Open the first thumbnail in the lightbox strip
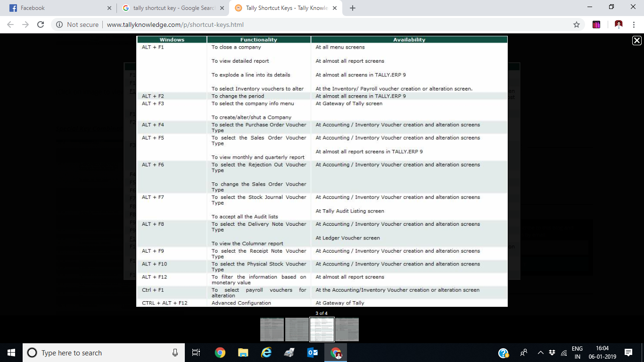 (272, 329)
